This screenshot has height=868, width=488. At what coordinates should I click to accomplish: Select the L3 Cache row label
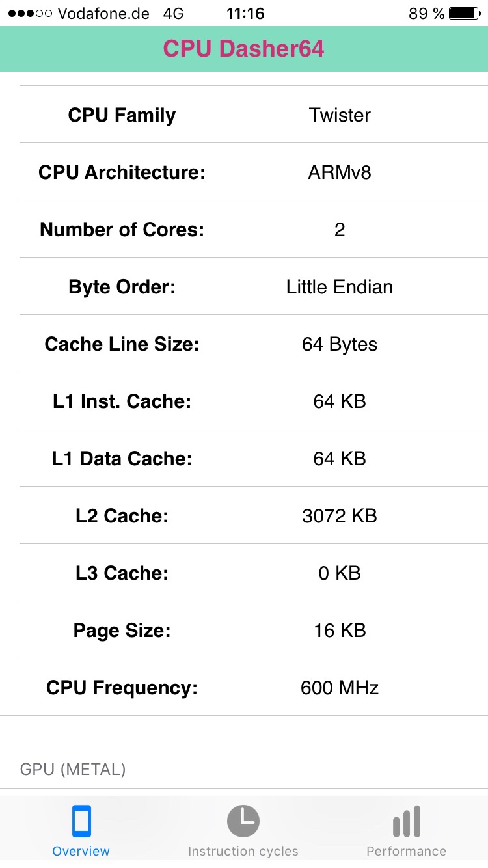(x=122, y=573)
